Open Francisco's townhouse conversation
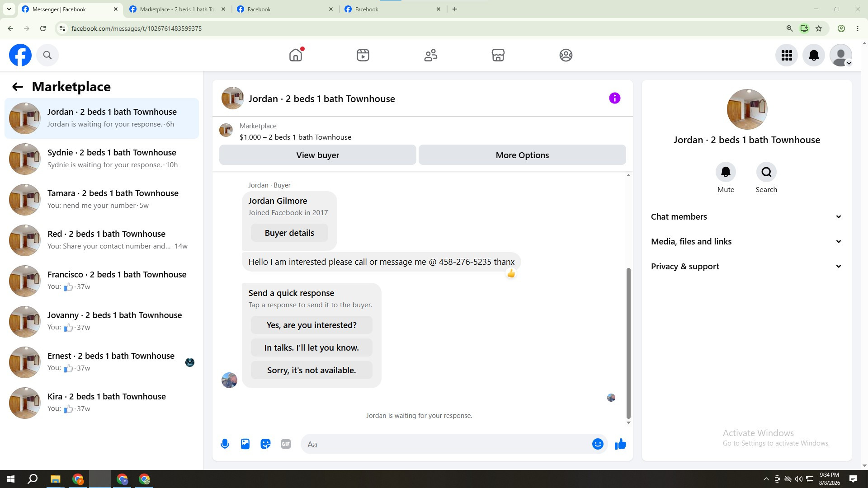This screenshot has width=868, height=488. click(102, 281)
